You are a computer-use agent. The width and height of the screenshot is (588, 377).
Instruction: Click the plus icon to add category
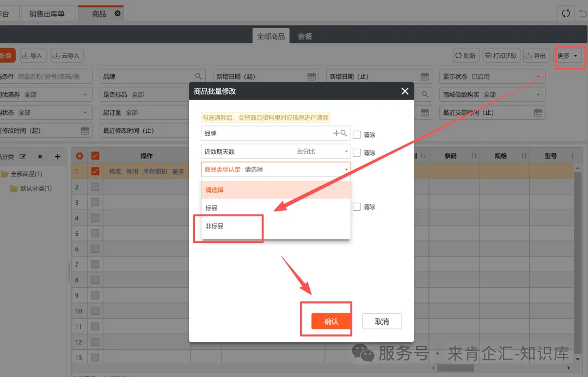[x=57, y=156]
